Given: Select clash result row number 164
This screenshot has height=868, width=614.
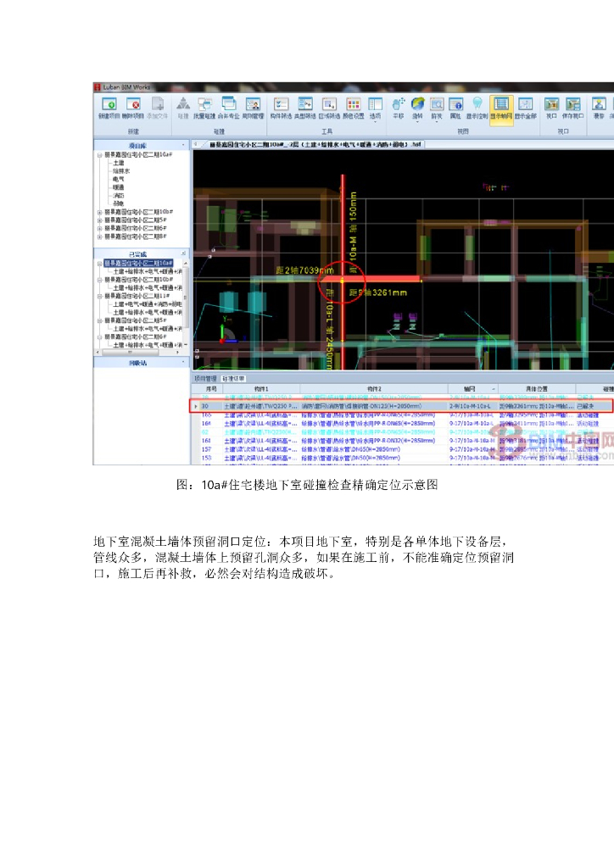Looking at the screenshot, I should (x=402, y=424).
